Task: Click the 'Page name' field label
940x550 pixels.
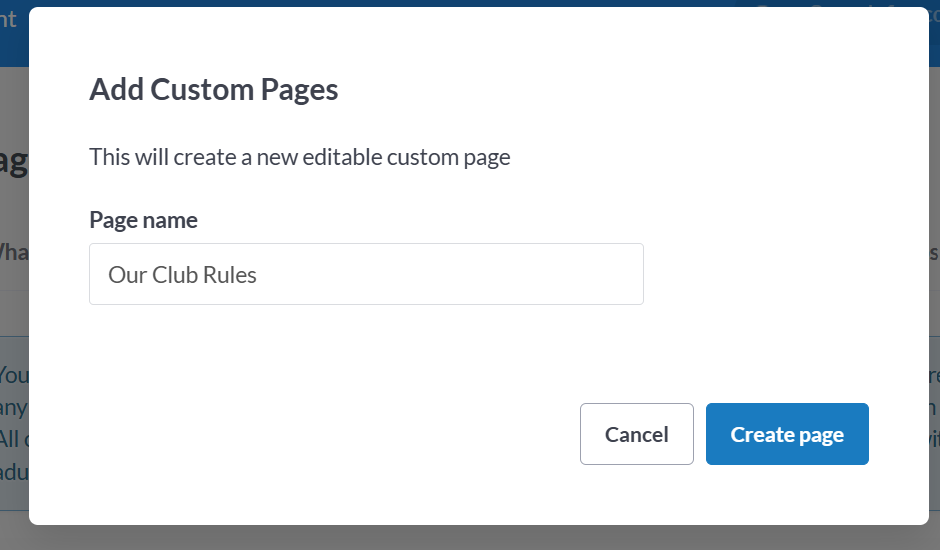Action: pos(143,220)
